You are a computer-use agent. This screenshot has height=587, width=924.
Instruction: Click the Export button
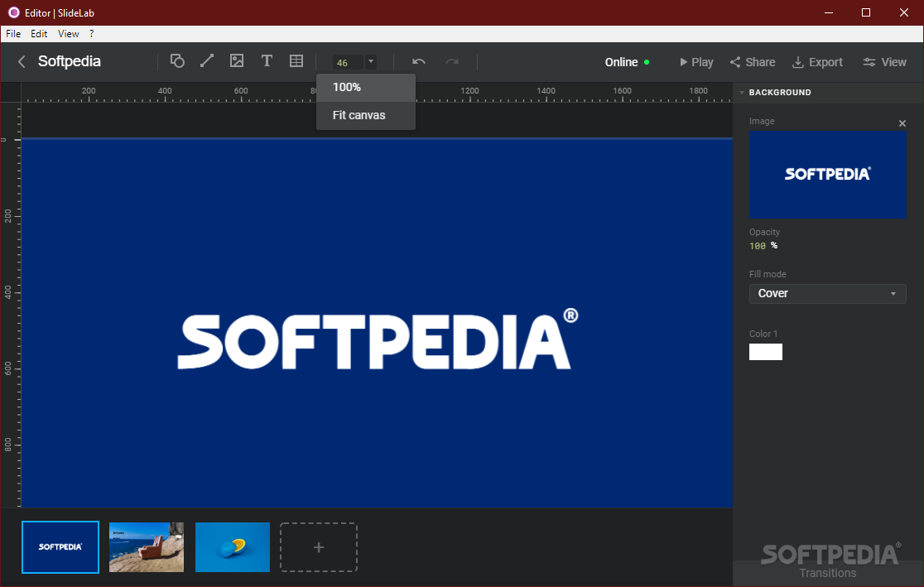[817, 62]
